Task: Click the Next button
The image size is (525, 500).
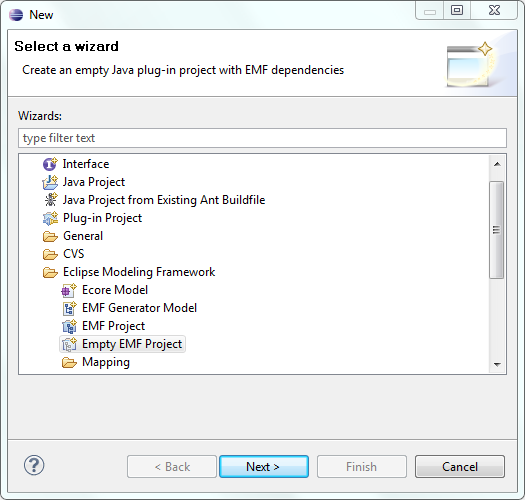Action: pyautogui.click(x=264, y=466)
